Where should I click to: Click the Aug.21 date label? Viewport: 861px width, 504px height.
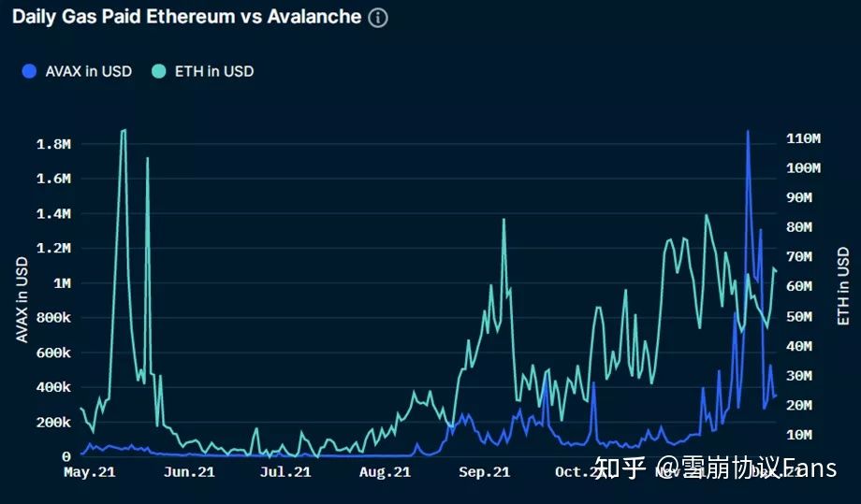pos(385,472)
